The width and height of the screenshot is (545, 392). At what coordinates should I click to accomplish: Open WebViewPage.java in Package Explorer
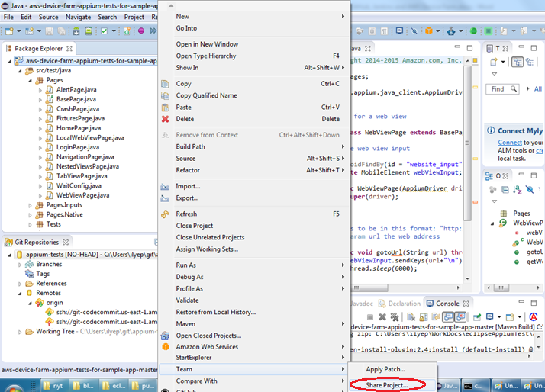tap(82, 195)
